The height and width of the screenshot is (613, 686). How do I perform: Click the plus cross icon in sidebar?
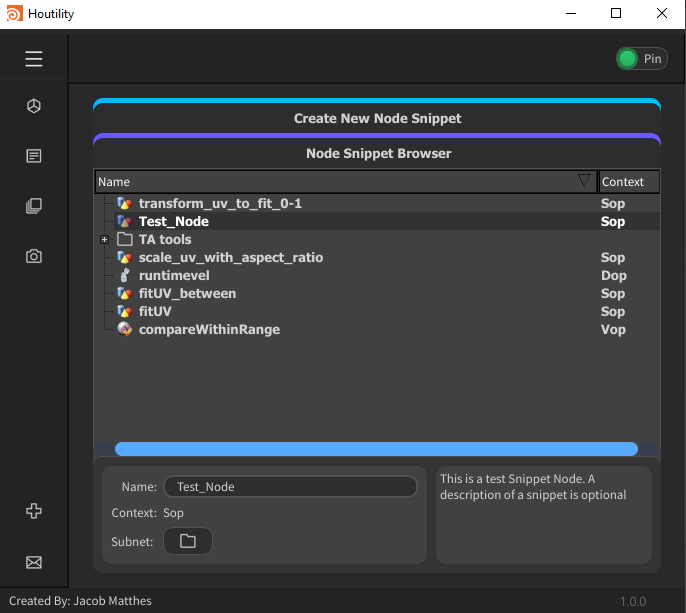[x=34, y=511]
